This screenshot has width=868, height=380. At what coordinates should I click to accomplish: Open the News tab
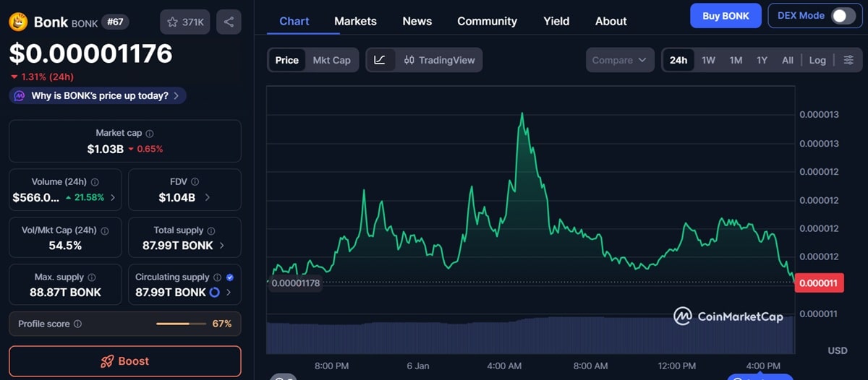click(x=417, y=21)
